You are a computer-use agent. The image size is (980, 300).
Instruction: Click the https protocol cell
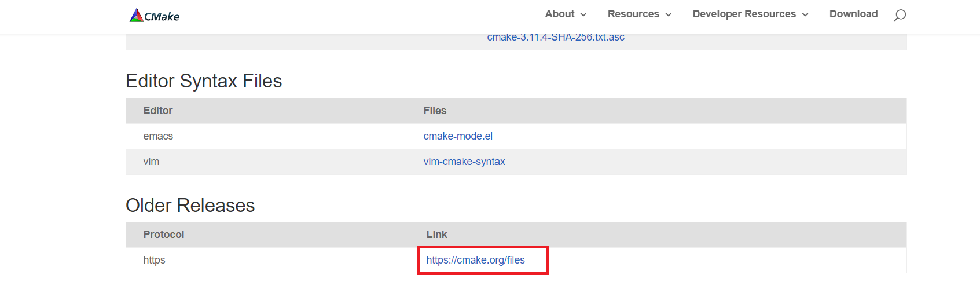tap(154, 260)
